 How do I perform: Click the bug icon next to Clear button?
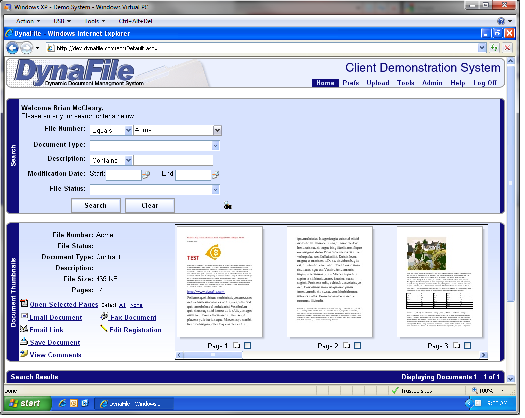click(x=228, y=206)
